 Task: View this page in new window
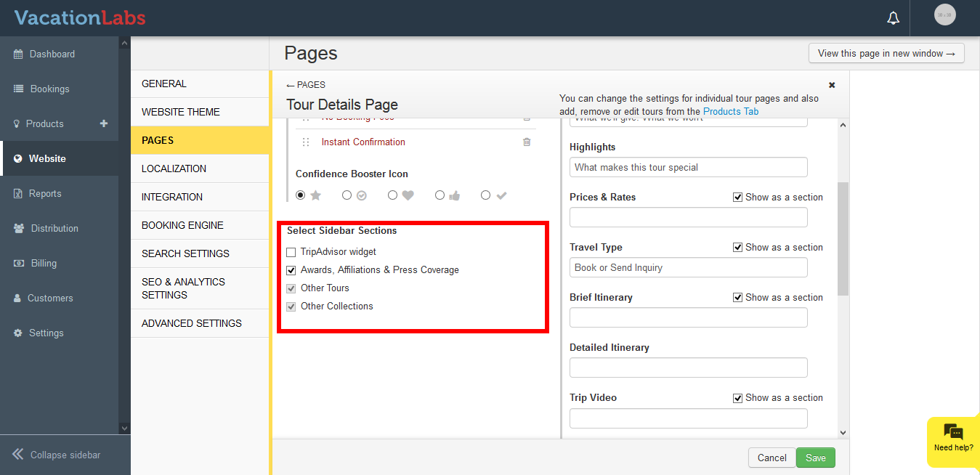pyautogui.click(x=886, y=53)
